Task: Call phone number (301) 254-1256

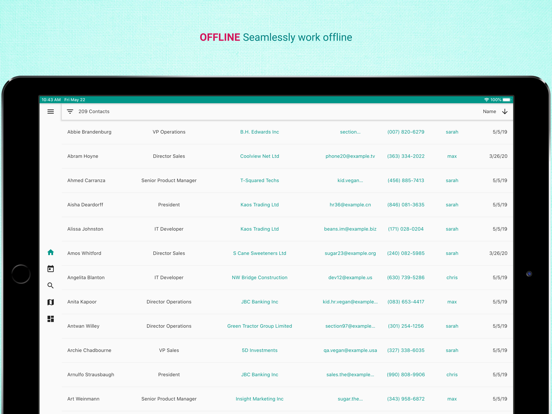Action: (406, 326)
